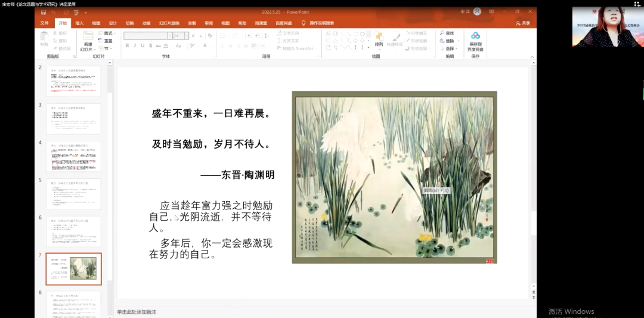Click the Undo arrow in quick access toolbar
644x318 pixels.
[54, 13]
